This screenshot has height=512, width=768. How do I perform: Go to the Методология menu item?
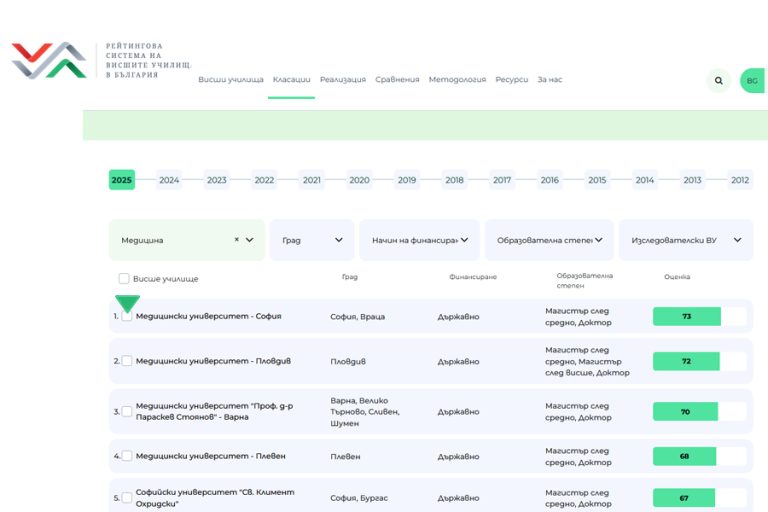457,80
